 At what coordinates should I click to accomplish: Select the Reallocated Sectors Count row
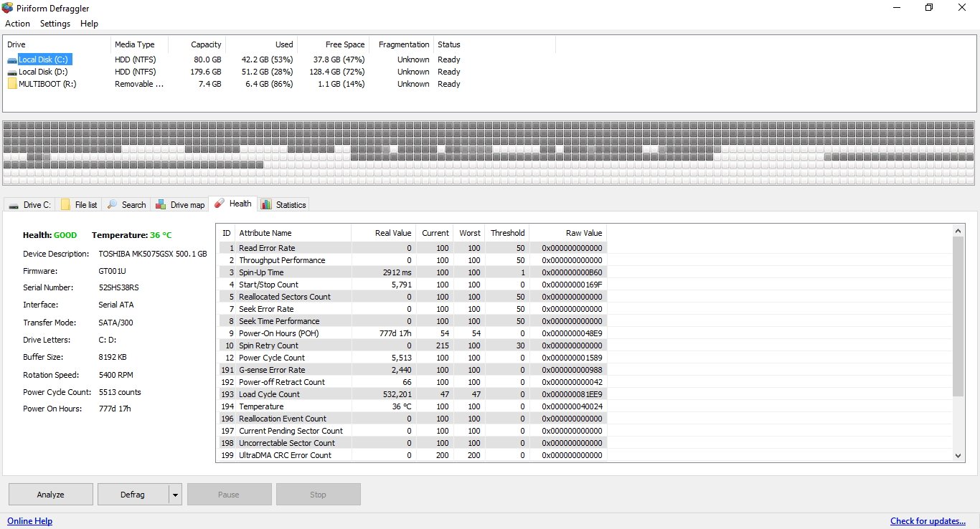coord(412,297)
